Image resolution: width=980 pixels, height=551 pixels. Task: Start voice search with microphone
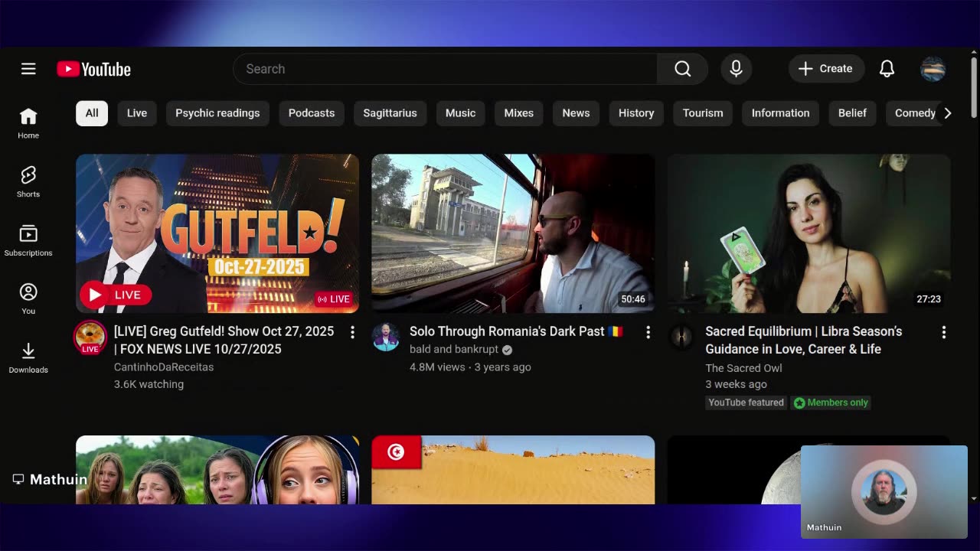[x=736, y=69]
